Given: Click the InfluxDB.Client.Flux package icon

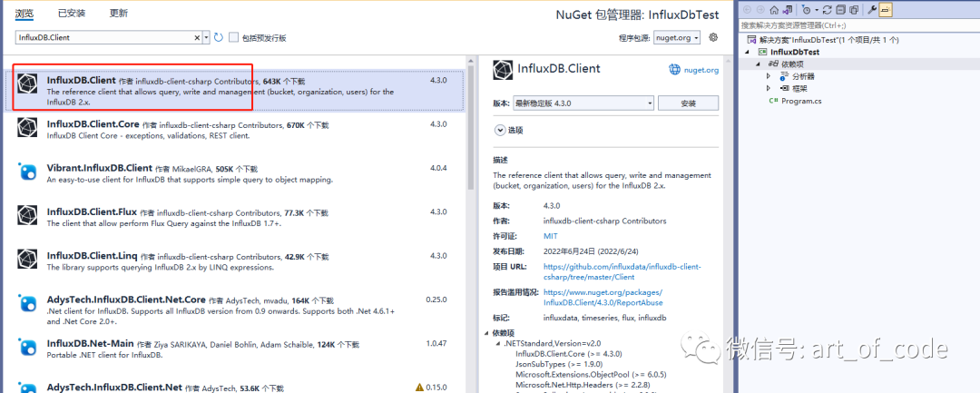Looking at the screenshot, I should [27, 214].
